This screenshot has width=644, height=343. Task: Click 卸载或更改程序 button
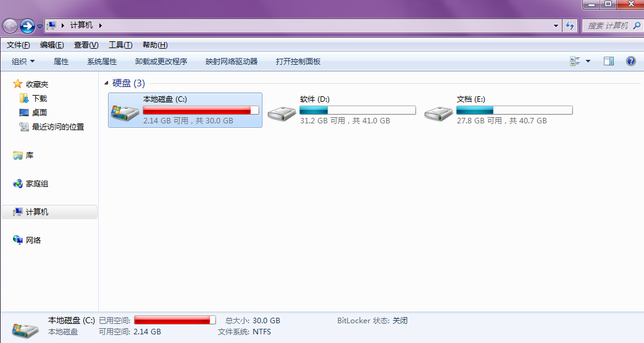[161, 62]
